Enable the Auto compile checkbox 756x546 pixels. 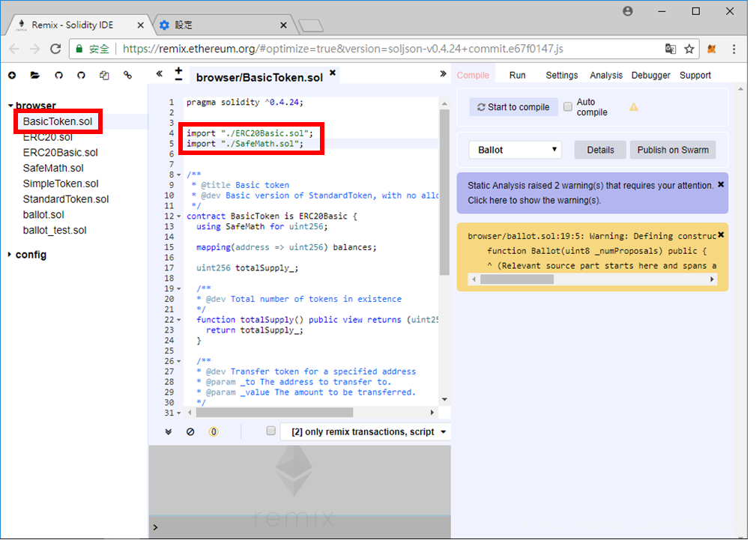(568, 107)
